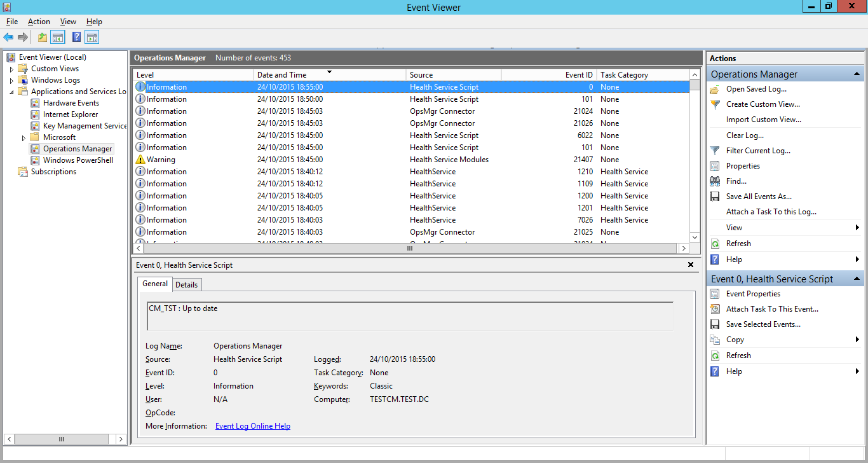Collapse Applications and Services Logs node
868x463 pixels.
point(11,92)
